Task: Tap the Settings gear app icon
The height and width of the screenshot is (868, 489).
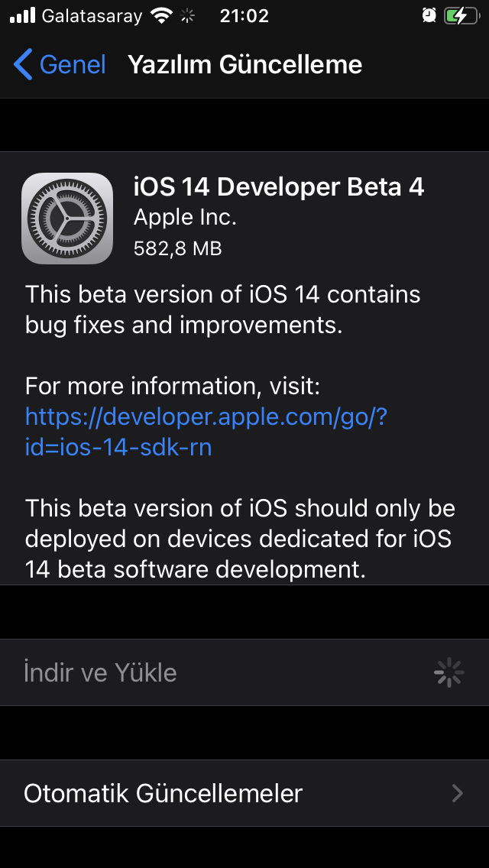Action: tap(67, 218)
